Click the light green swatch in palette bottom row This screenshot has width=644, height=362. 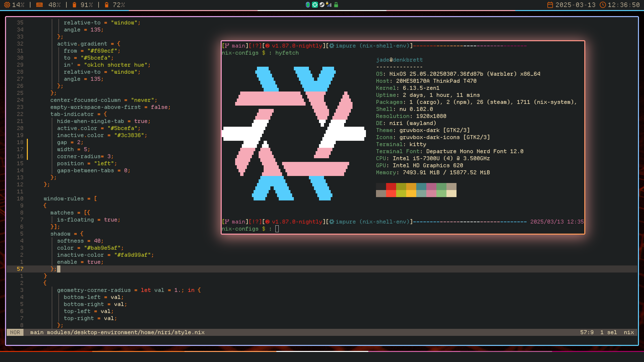[441, 193]
